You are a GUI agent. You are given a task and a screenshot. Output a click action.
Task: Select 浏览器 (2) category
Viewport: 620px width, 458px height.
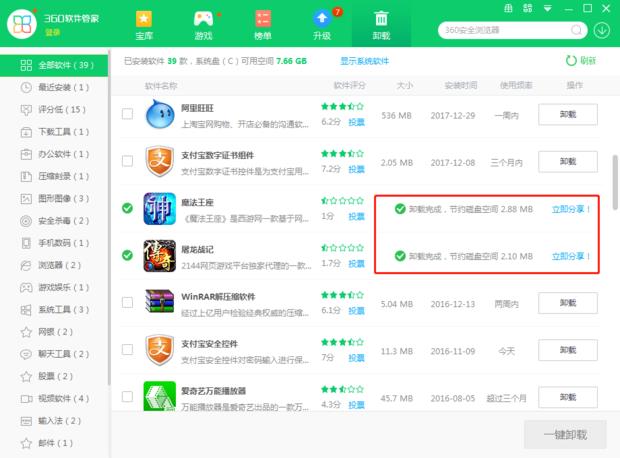(54, 265)
